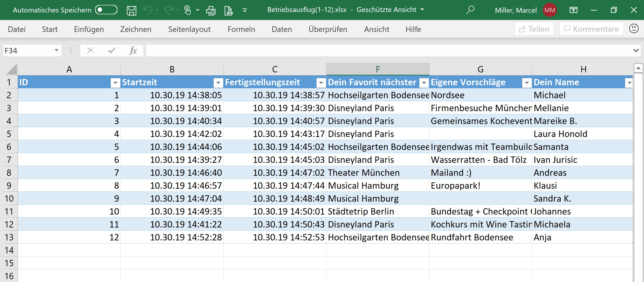
Task: Select column B header
Action: click(172, 69)
